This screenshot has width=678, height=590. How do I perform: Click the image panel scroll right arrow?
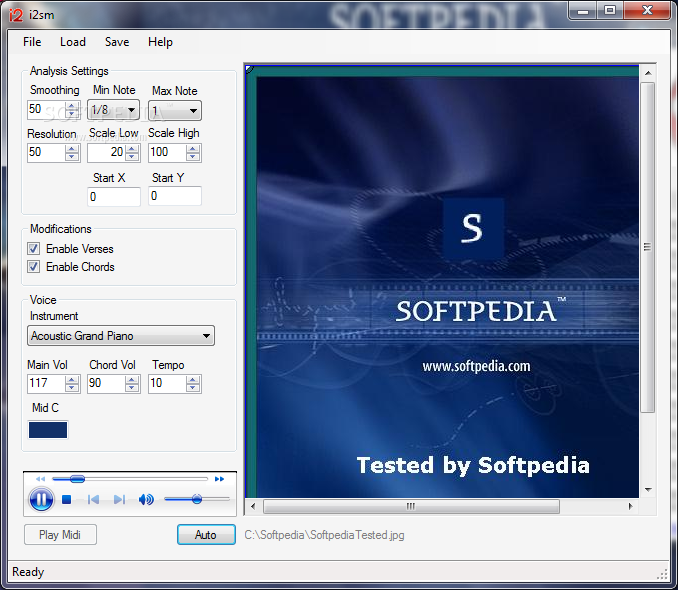(631, 506)
